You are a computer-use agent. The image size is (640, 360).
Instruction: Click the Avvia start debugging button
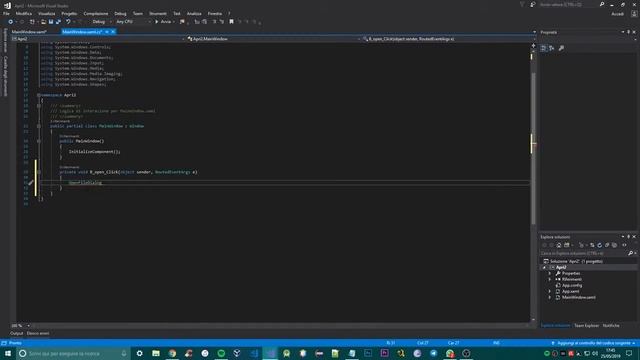tap(163, 22)
